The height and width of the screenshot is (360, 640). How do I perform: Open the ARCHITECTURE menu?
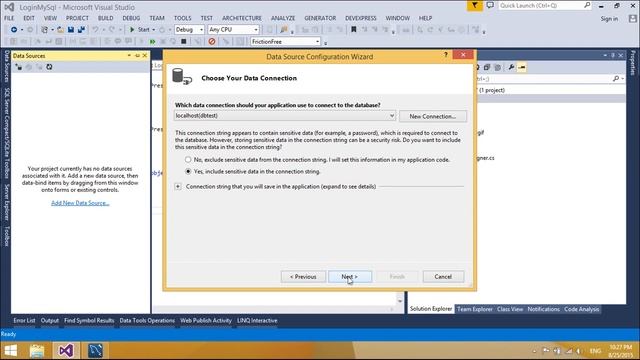coord(242,18)
